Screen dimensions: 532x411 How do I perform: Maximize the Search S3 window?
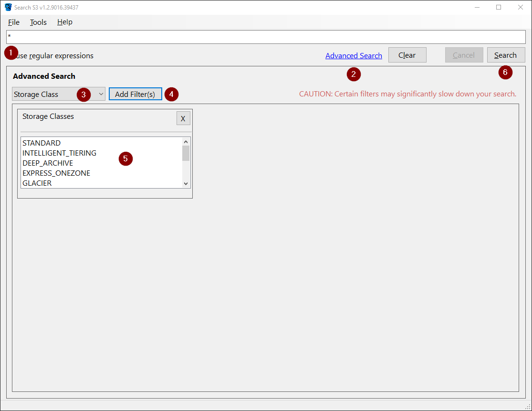tap(499, 7)
